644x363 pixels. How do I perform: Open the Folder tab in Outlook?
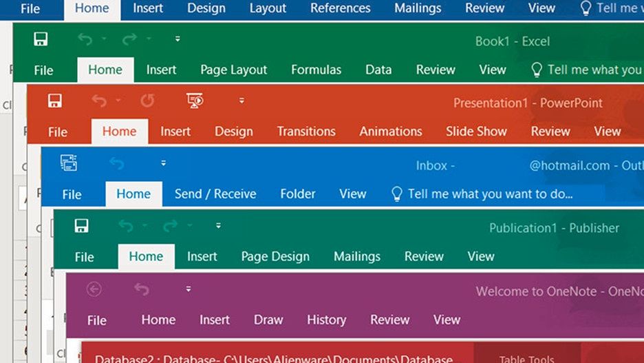(x=298, y=194)
